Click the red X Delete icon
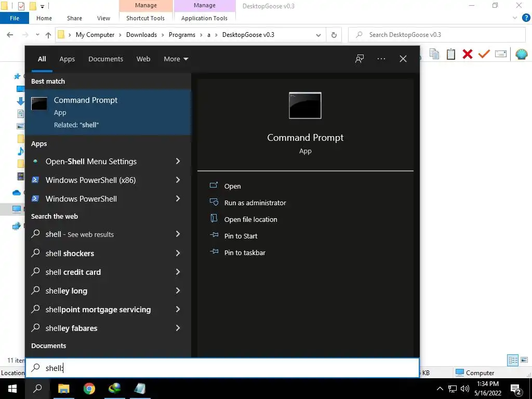The width and height of the screenshot is (532, 399). [x=467, y=54]
